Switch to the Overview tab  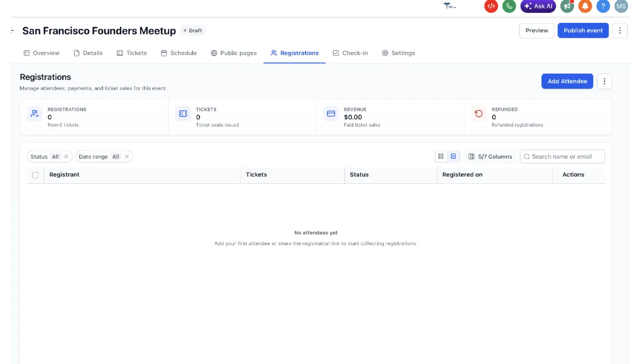point(42,53)
